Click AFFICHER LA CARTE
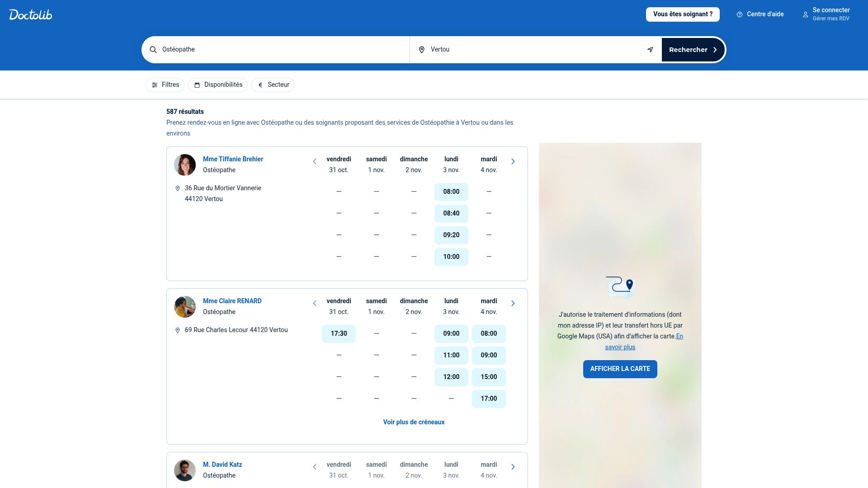The height and width of the screenshot is (488, 868). click(620, 369)
